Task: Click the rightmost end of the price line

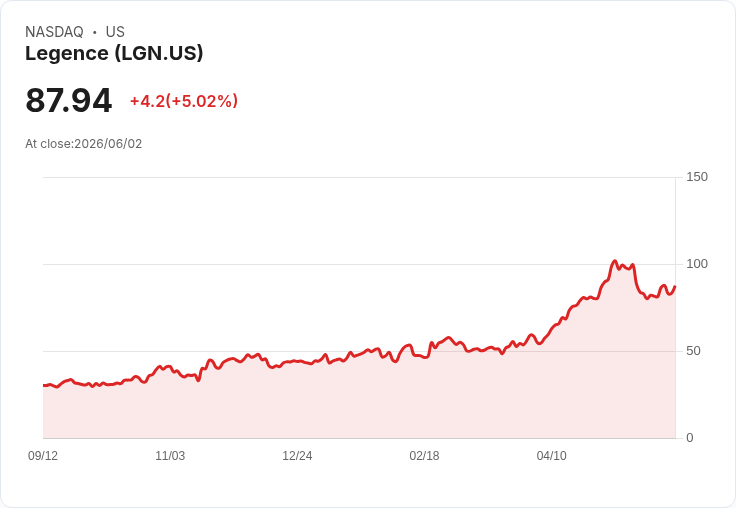Action: (675, 286)
